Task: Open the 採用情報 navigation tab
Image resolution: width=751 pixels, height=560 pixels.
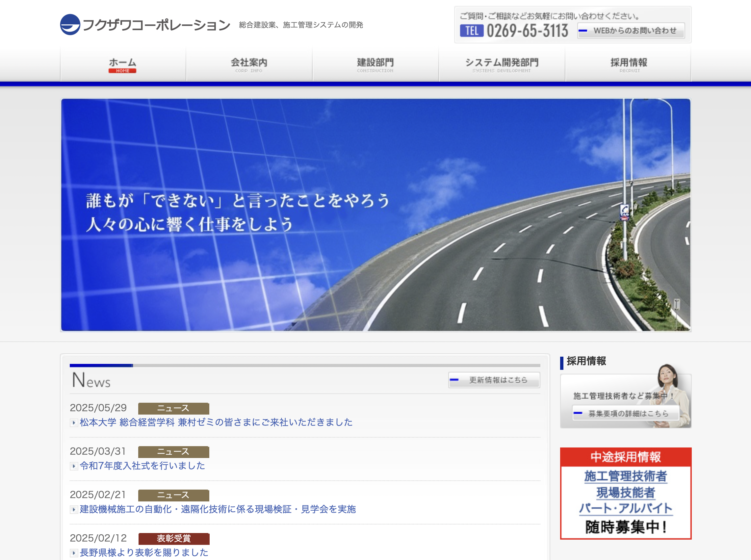Action: 629,65
